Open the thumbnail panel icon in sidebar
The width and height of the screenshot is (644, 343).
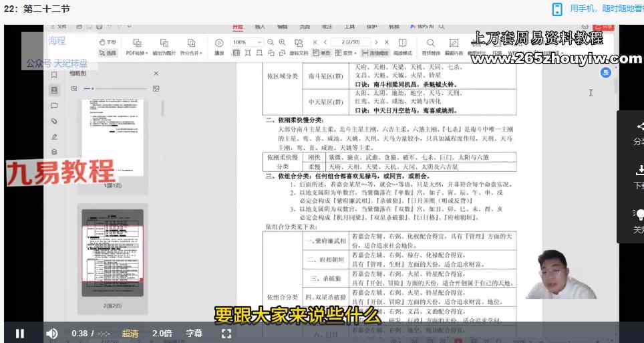coord(54,90)
